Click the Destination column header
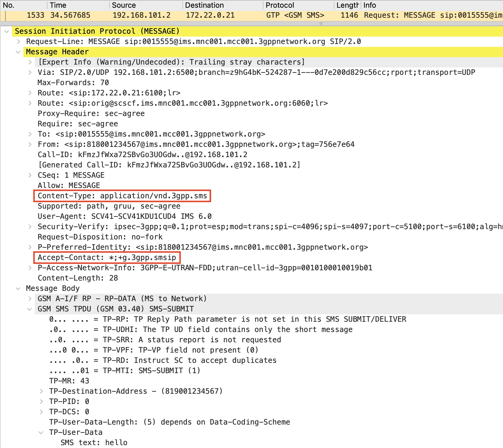Viewport: 503px width, 448px height. pyautogui.click(x=204, y=5)
